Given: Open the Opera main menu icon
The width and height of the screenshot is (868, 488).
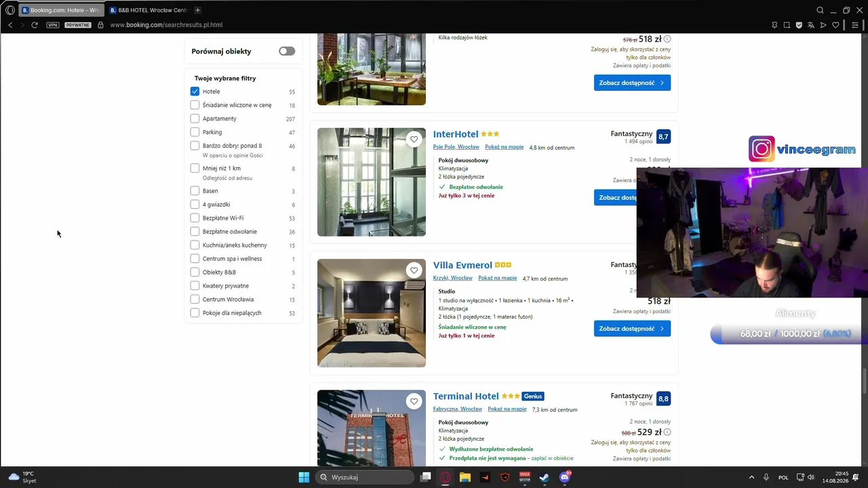Looking at the screenshot, I should 9,10.
